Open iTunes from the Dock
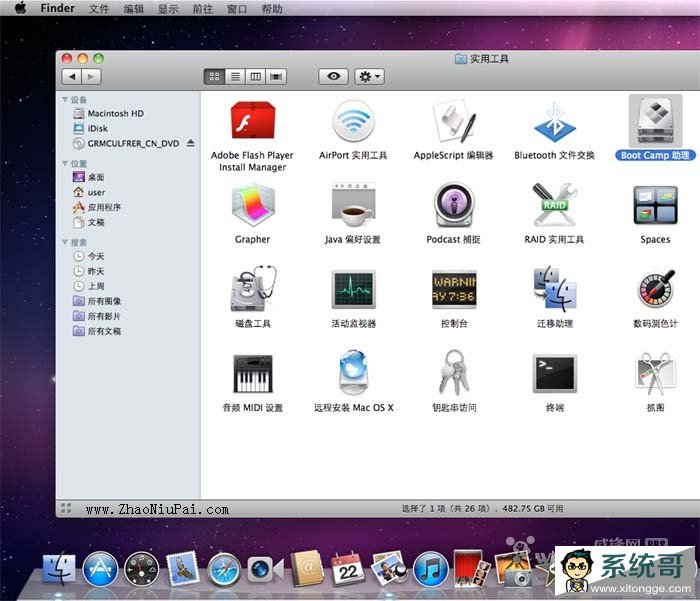 tap(430, 569)
